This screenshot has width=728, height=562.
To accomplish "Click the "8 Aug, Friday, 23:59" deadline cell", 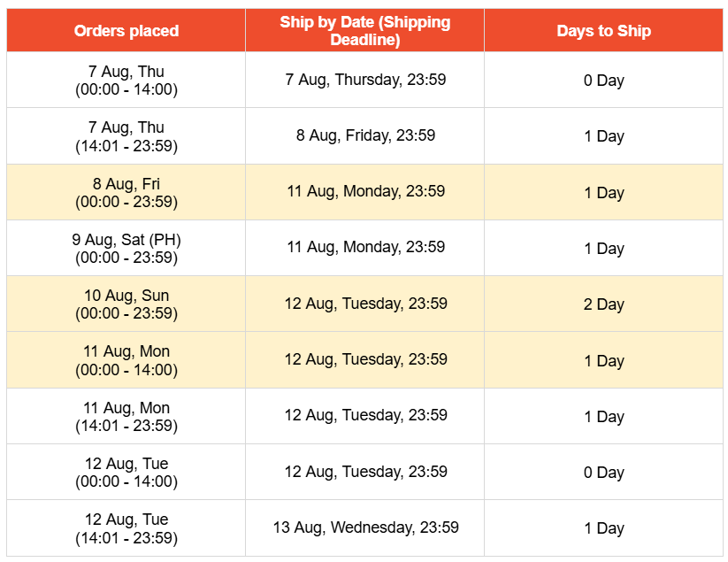I will tap(365, 136).
